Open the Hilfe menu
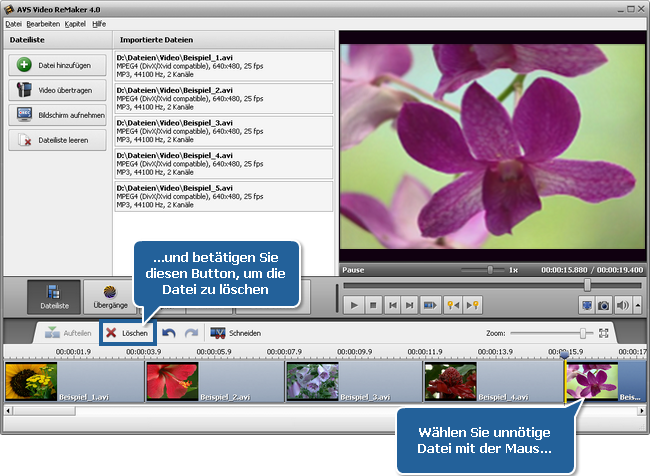Screen dimensions: 650x476 [x=99, y=24]
